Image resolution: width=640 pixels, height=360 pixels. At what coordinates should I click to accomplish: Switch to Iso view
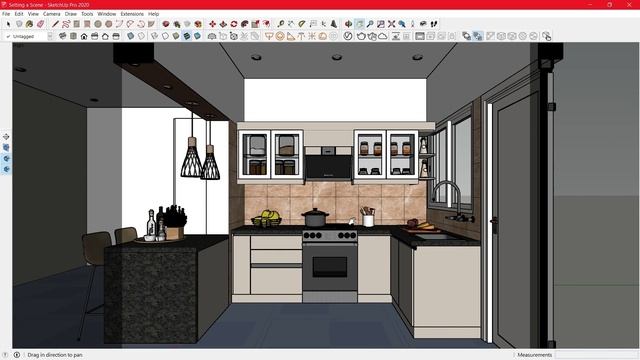click(x=62, y=36)
